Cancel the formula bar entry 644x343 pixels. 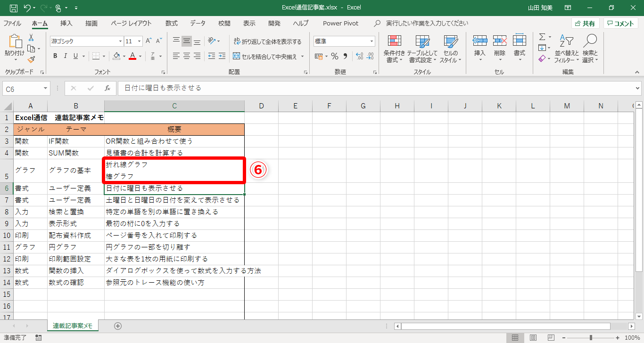tap(74, 88)
